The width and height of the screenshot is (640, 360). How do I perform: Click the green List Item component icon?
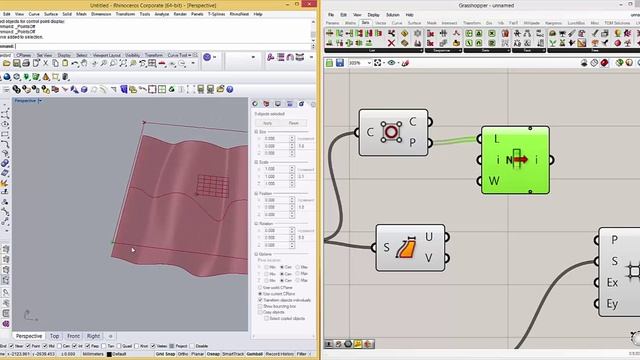517,159
